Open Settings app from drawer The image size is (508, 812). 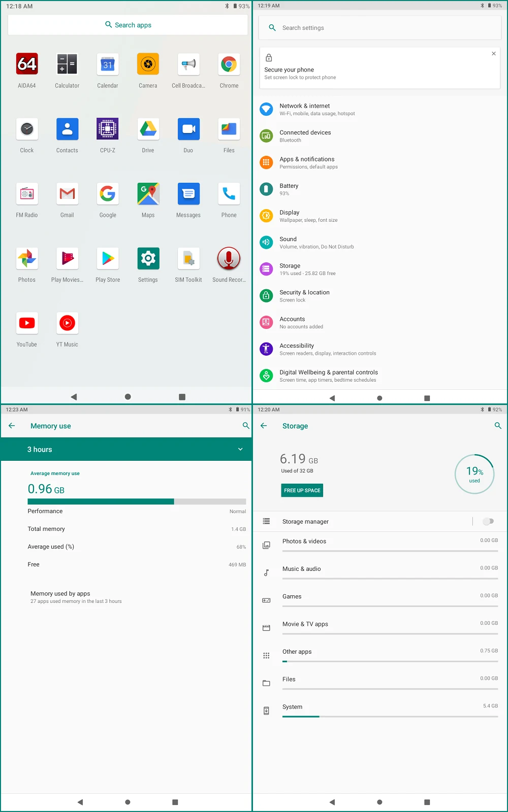(x=148, y=259)
